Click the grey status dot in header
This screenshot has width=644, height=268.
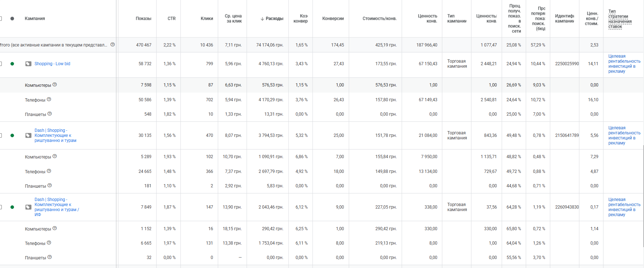point(12,18)
